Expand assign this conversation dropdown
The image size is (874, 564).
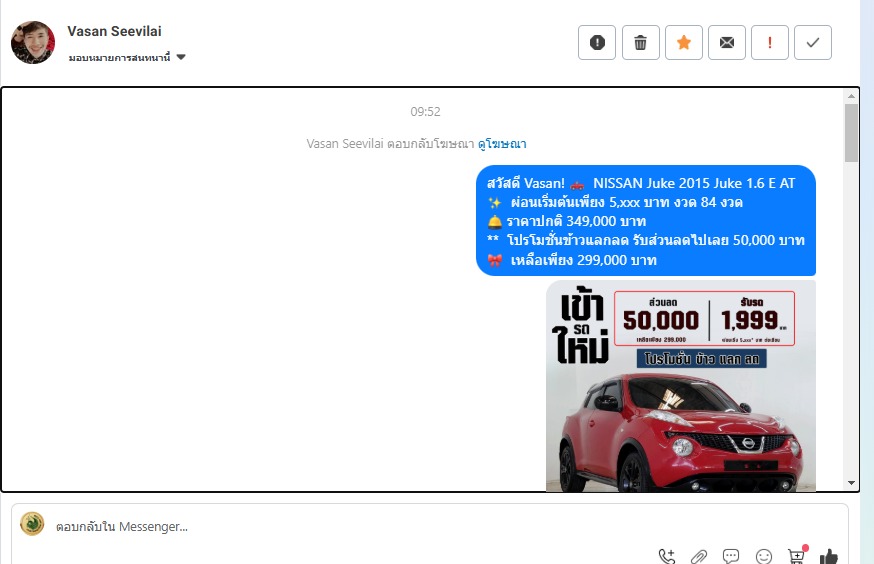click(127, 57)
